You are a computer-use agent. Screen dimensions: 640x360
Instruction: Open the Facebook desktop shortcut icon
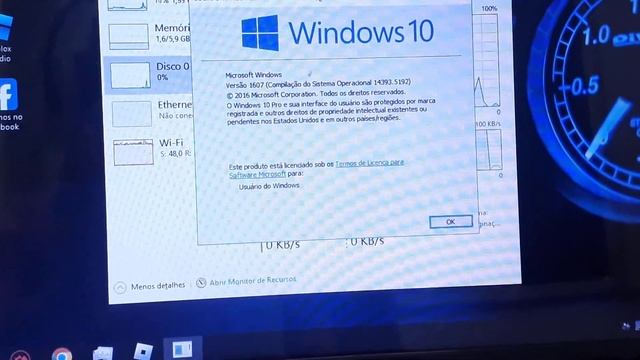pyautogui.click(x=9, y=95)
